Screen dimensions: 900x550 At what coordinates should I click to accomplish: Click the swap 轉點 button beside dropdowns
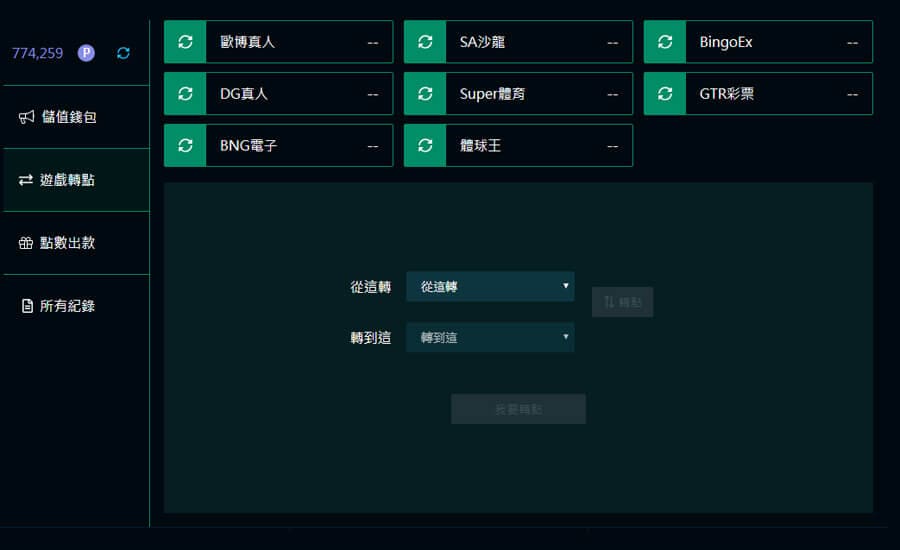pyautogui.click(x=622, y=302)
